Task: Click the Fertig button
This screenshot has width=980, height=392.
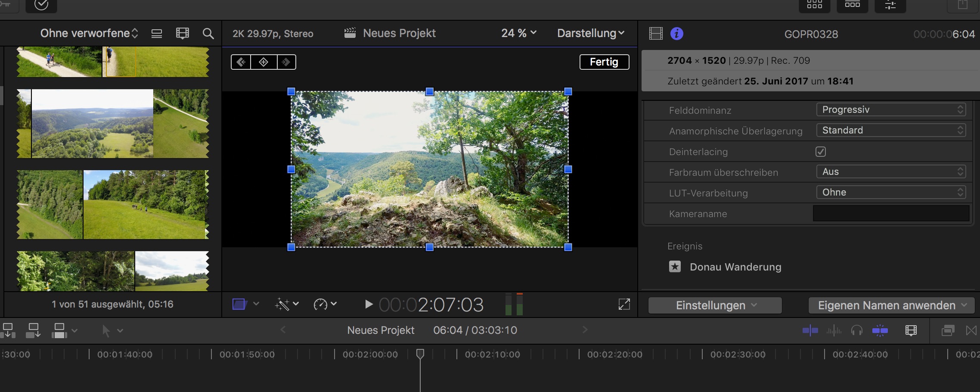Action: 604,62
